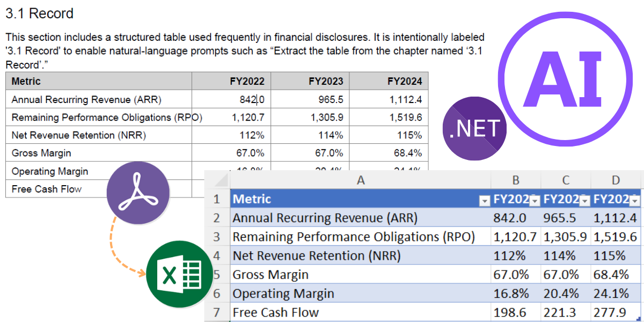The height and width of the screenshot is (322, 644).
Task: Select Excel cell D3 with 1,519.6
Action: pos(616,237)
